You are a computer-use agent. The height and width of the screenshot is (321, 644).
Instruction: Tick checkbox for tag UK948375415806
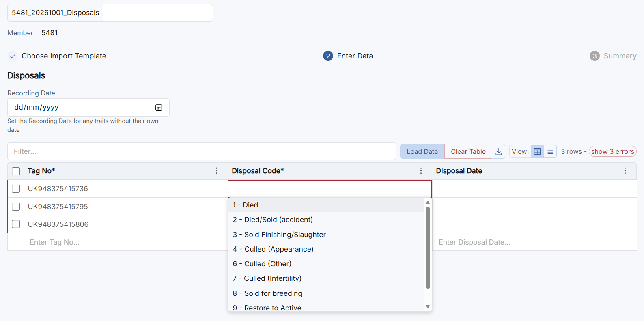(16, 224)
